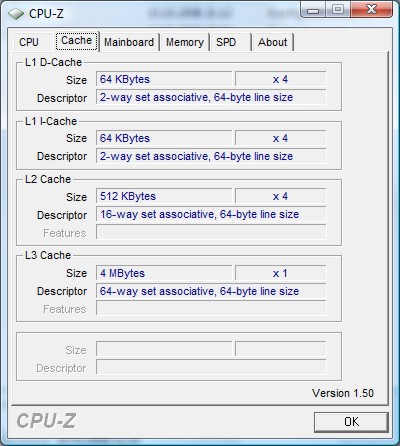Click the OK button

(351, 422)
